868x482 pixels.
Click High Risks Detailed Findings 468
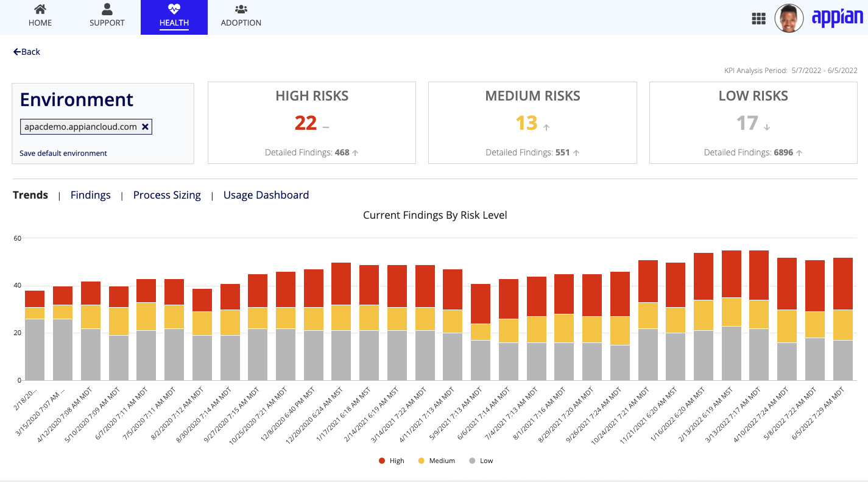point(307,152)
